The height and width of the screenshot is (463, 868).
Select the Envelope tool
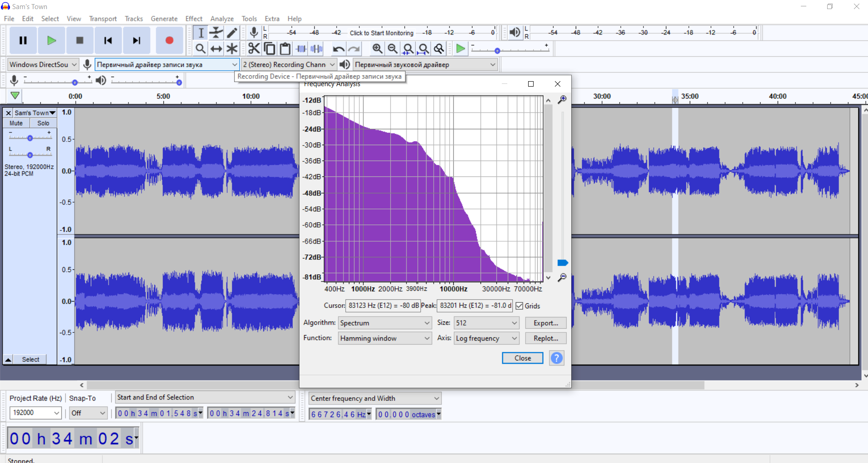(216, 33)
